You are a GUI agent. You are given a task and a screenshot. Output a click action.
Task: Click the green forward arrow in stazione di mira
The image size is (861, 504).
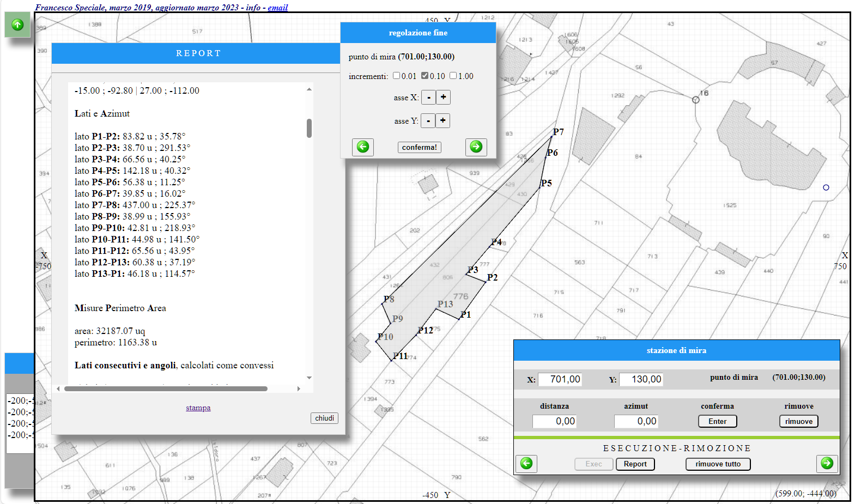click(x=827, y=463)
